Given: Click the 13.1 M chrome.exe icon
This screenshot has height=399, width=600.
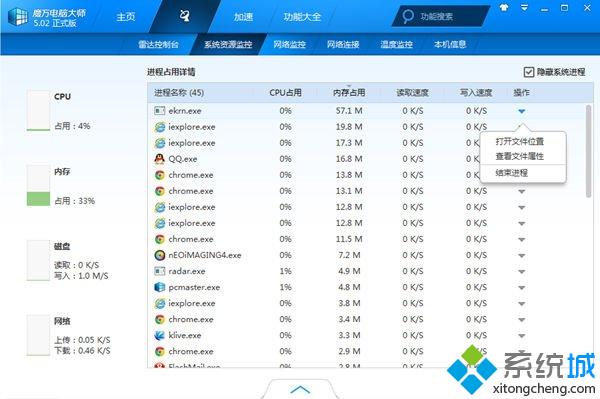Looking at the screenshot, I should (160, 191).
